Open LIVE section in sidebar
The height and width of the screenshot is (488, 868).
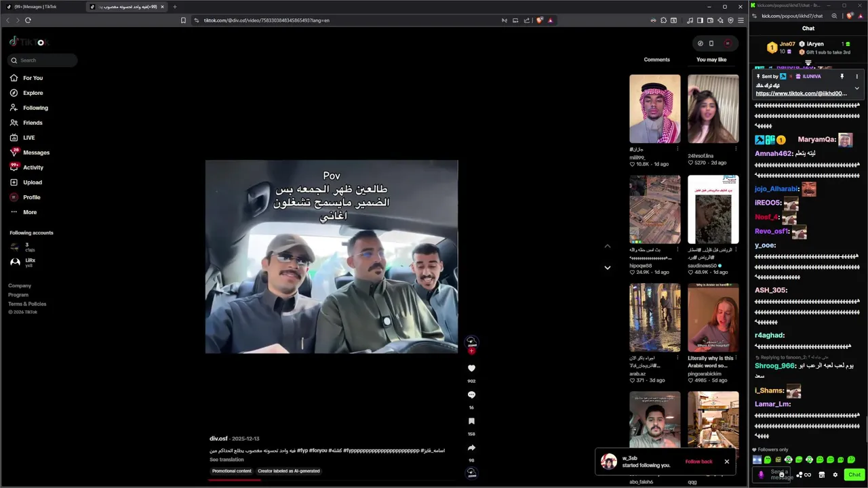pyautogui.click(x=22, y=138)
